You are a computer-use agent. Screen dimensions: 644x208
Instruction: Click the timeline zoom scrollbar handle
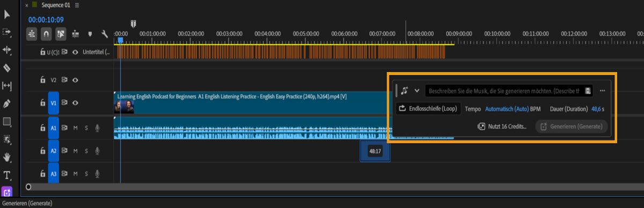coord(28,187)
